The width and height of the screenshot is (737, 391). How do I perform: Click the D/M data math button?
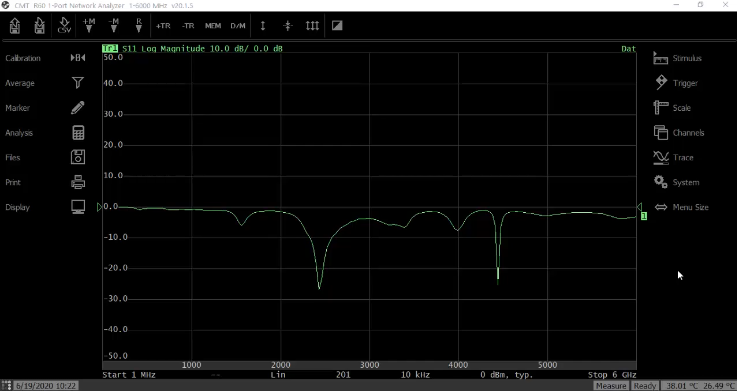[238, 26]
